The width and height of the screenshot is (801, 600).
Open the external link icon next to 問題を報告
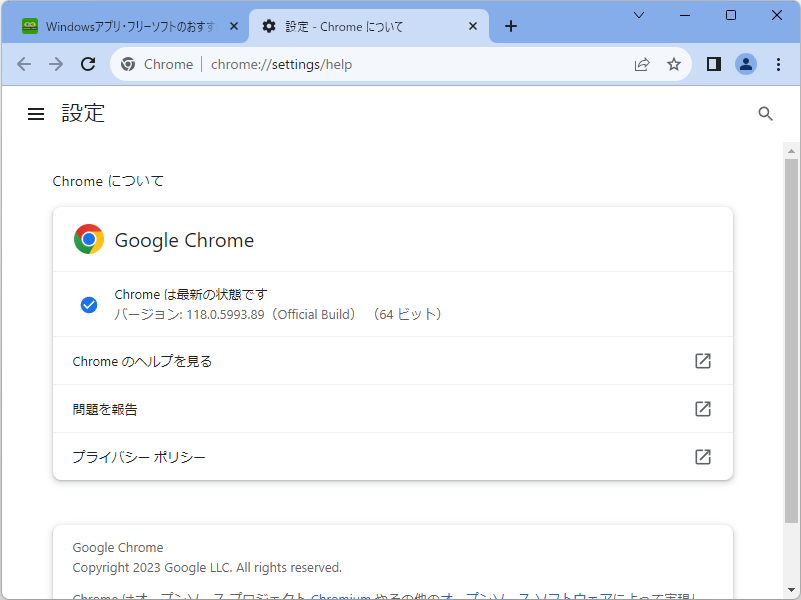tap(702, 409)
